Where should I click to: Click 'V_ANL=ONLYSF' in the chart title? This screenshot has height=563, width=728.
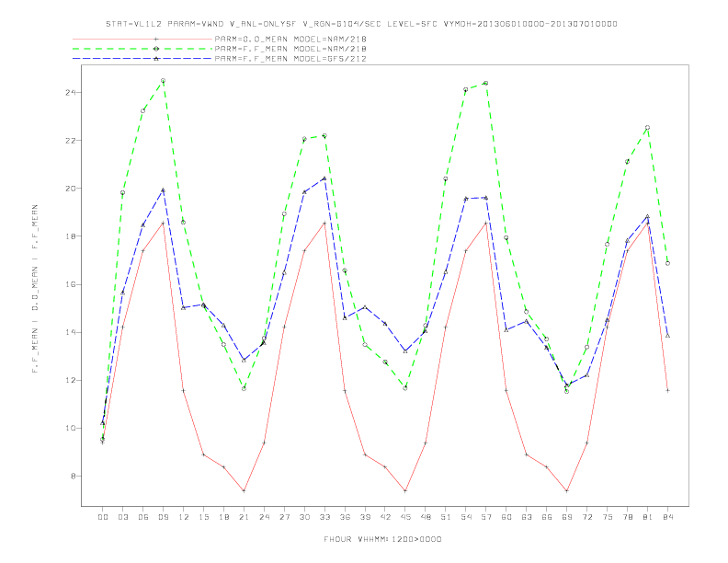(x=263, y=24)
